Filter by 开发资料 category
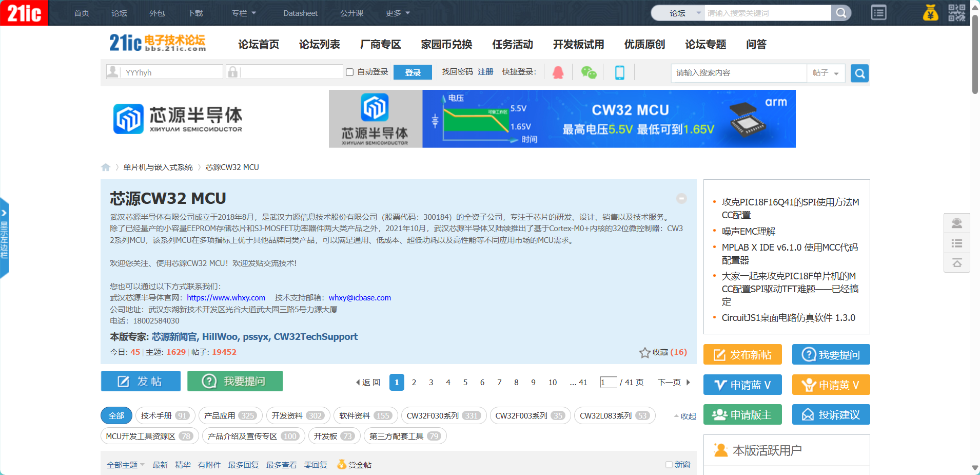This screenshot has width=980, height=475. point(298,415)
